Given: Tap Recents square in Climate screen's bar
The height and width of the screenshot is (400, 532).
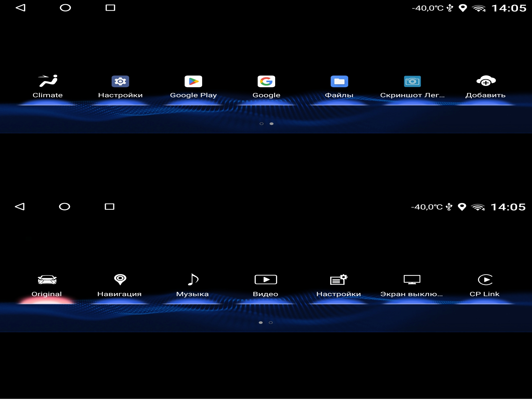Looking at the screenshot, I should tap(110, 8).
